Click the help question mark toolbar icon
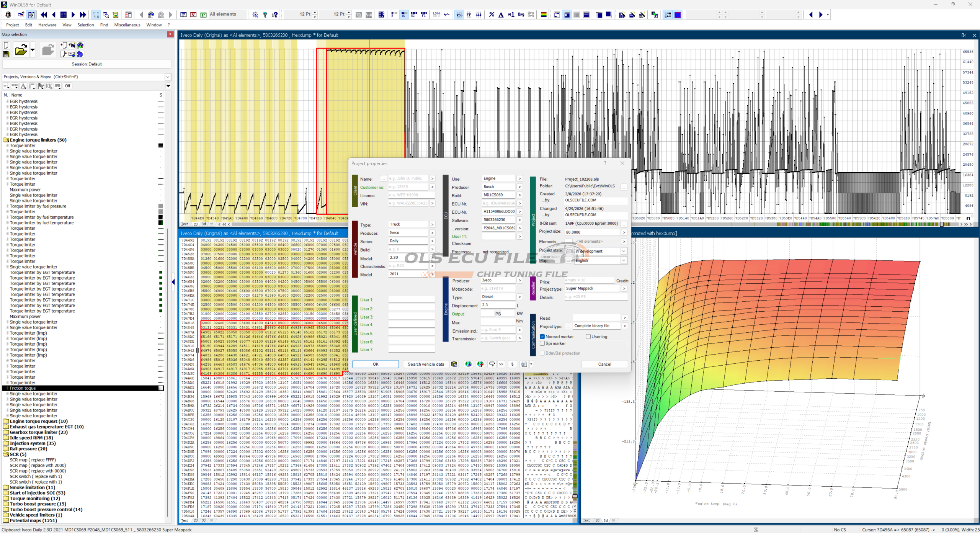Image resolution: width=980 pixels, height=533 pixels. [x=265, y=15]
